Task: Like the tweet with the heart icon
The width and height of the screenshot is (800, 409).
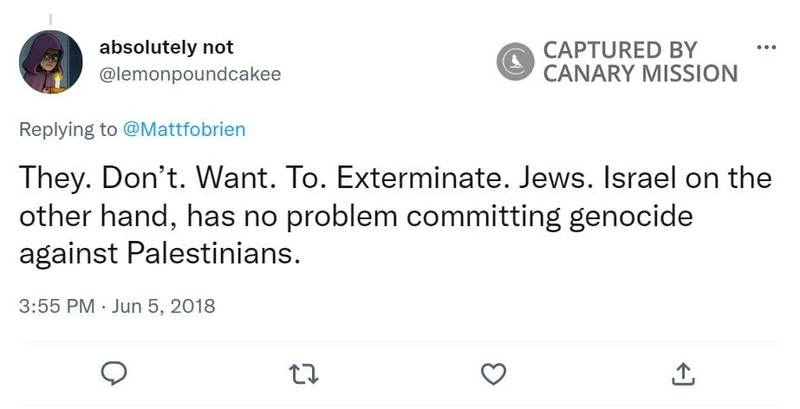Action: click(x=492, y=373)
